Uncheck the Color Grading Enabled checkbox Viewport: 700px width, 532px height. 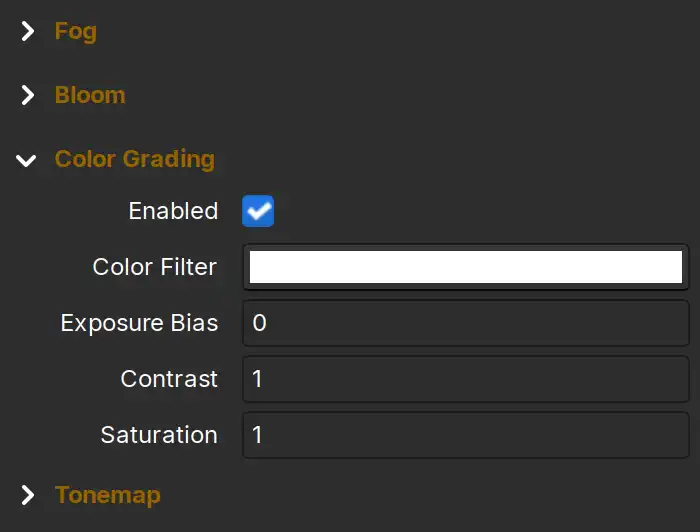tap(258, 211)
